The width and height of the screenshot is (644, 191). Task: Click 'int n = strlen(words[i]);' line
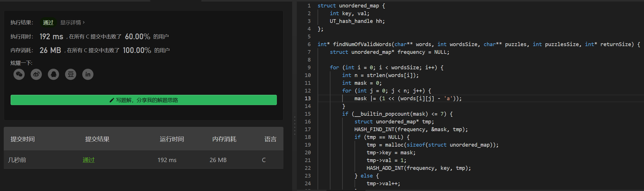coord(380,75)
